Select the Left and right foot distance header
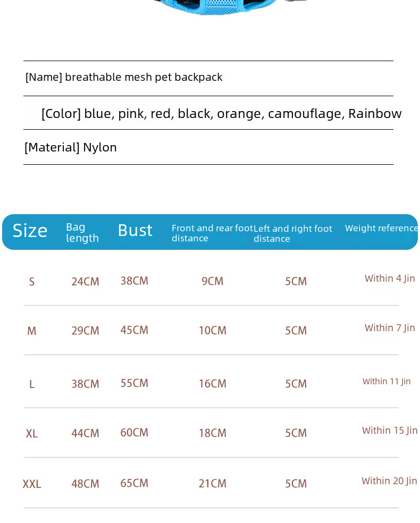 pyautogui.click(x=292, y=233)
